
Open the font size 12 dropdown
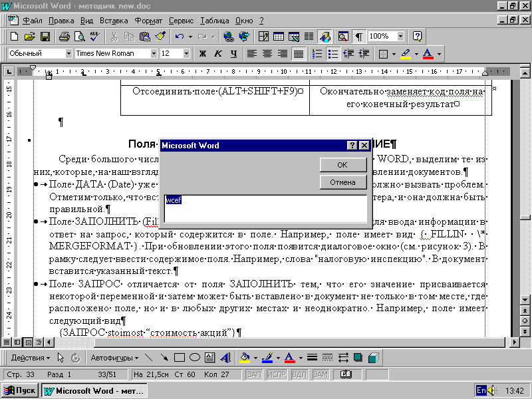tap(186, 54)
